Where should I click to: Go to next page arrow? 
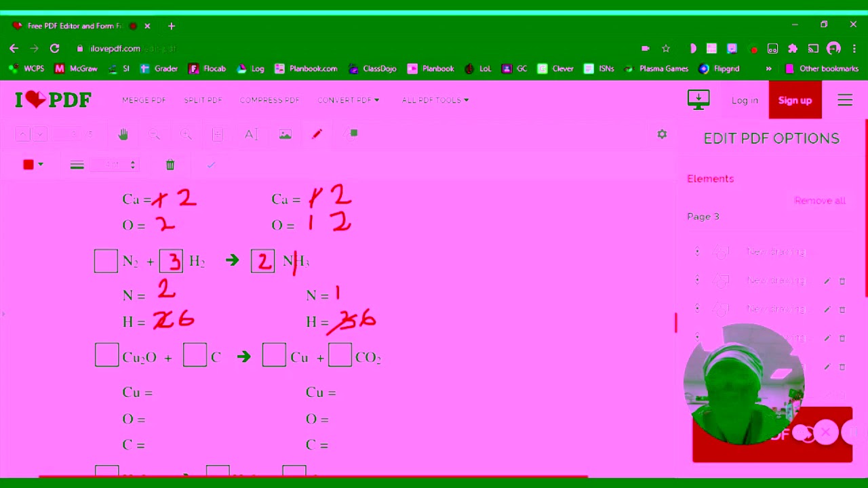pyautogui.click(x=39, y=134)
